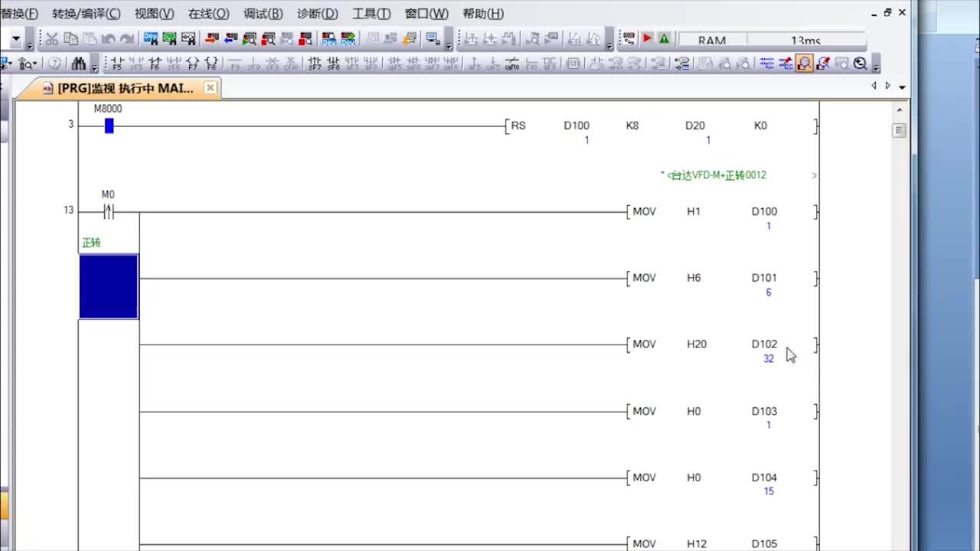Select the RS instruction in row 3
This screenshot has width=980, height=551.
click(518, 126)
